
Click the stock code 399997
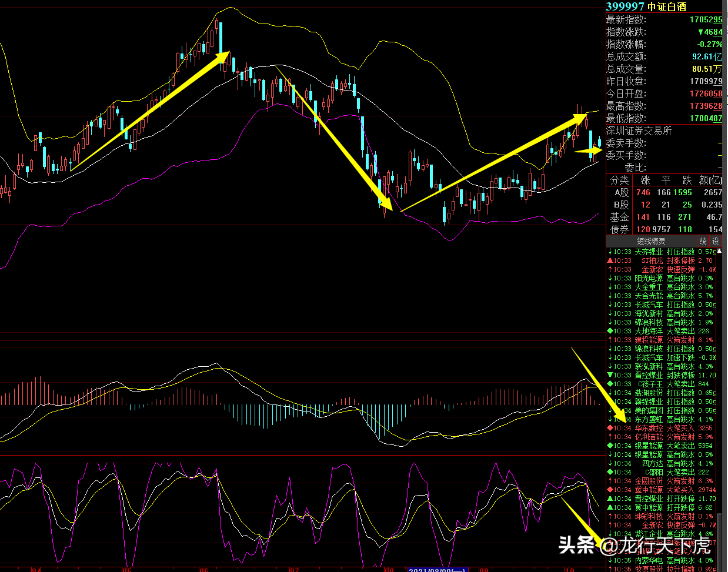625,6
